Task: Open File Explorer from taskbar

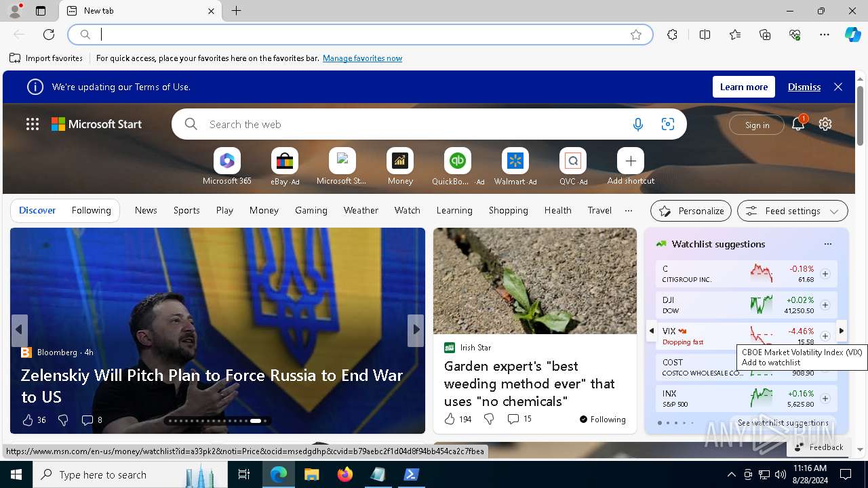Action: coord(311,474)
